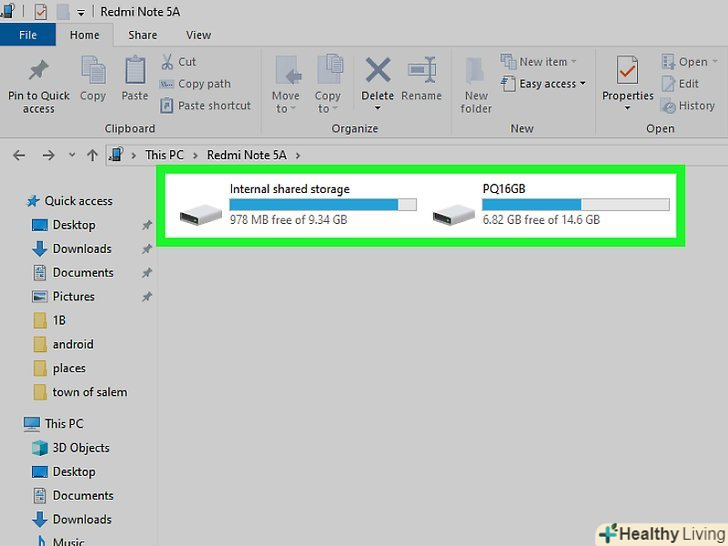Select This PC in navigation pane
This screenshot has width=728, height=546.
coord(64,424)
